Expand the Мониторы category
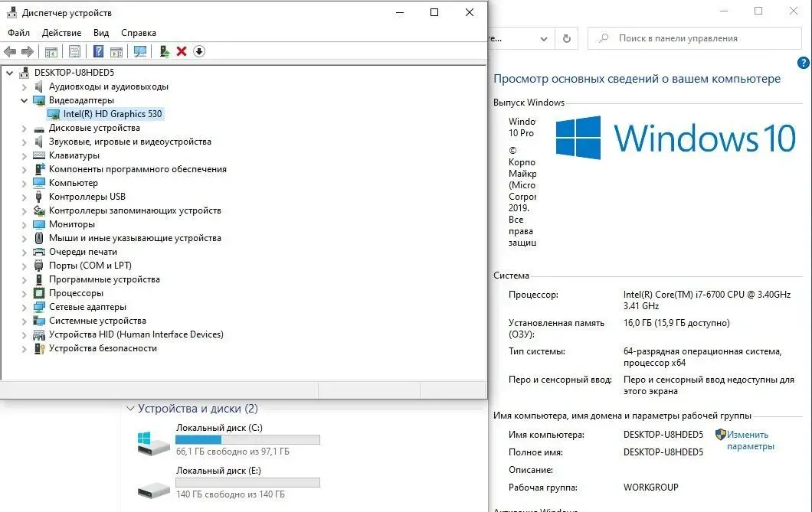The width and height of the screenshot is (812, 512). click(x=25, y=224)
